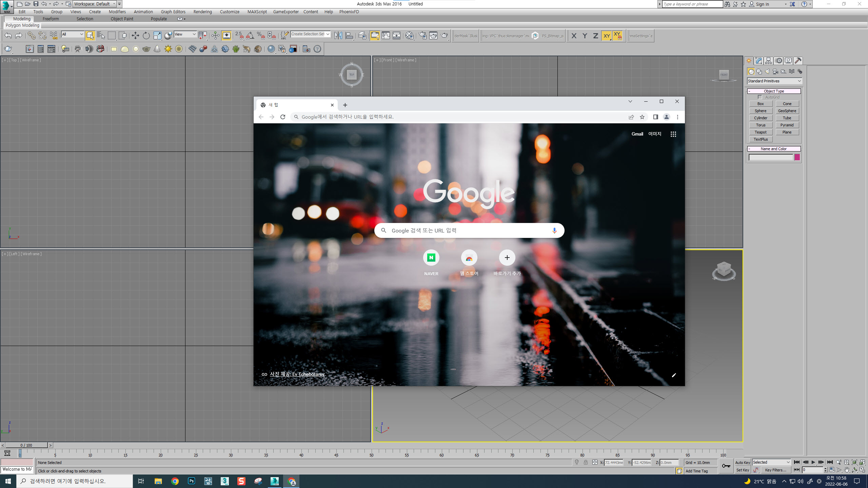Open the Modify panel tab
Viewport: 868px width, 488px height.
click(x=758, y=61)
